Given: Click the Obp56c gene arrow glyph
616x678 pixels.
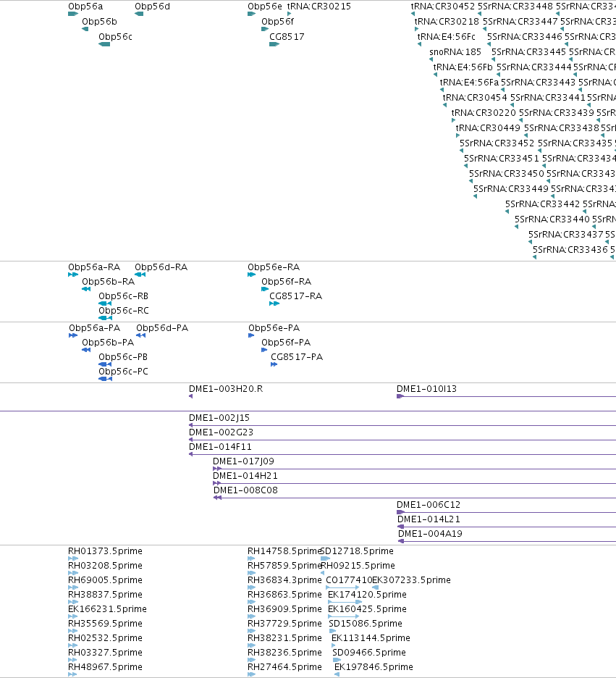Looking at the screenshot, I should 104,44.
